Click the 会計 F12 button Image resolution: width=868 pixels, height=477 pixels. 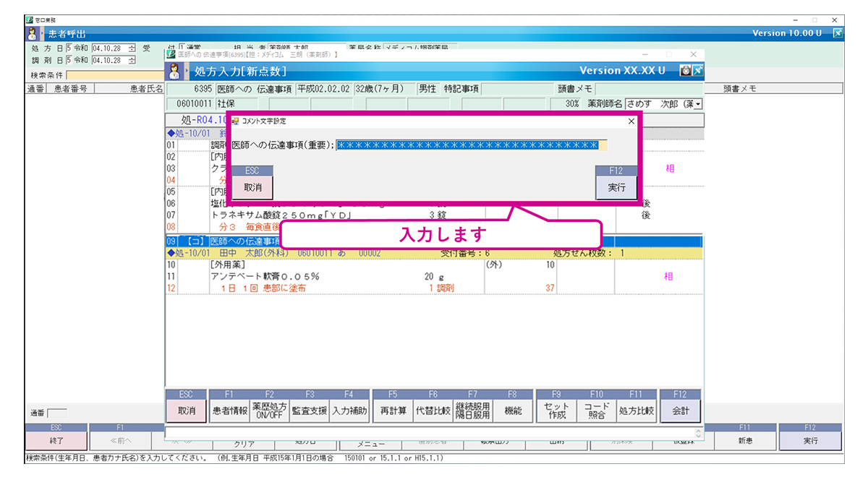click(x=680, y=411)
